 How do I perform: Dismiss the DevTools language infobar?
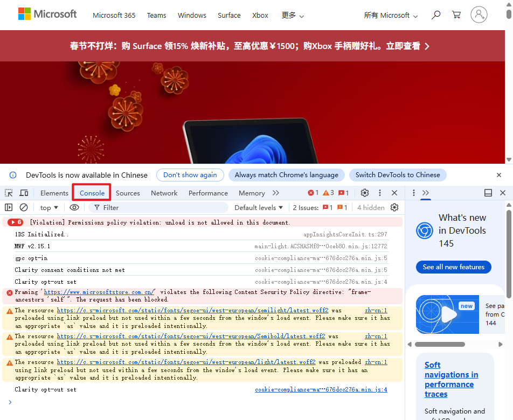coord(499,175)
